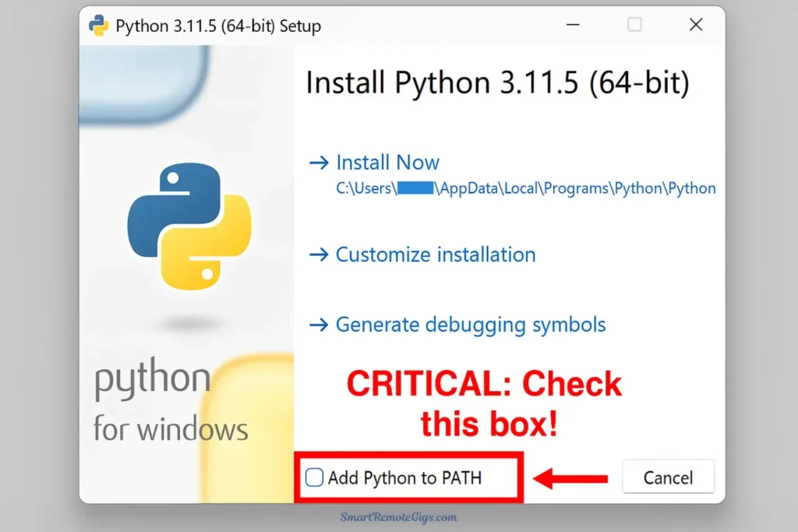
Task: Choose Generate debugging symbols
Action: click(x=470, y=325)
